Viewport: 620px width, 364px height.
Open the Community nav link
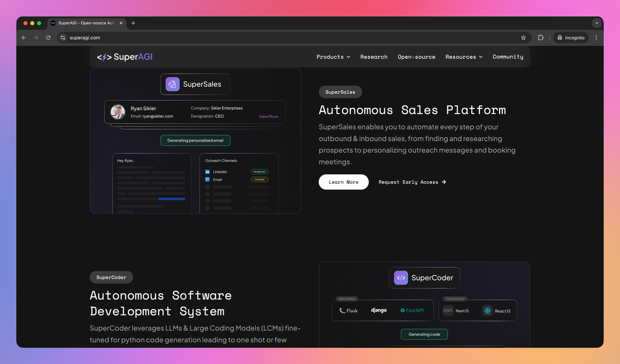pos(508,57)
